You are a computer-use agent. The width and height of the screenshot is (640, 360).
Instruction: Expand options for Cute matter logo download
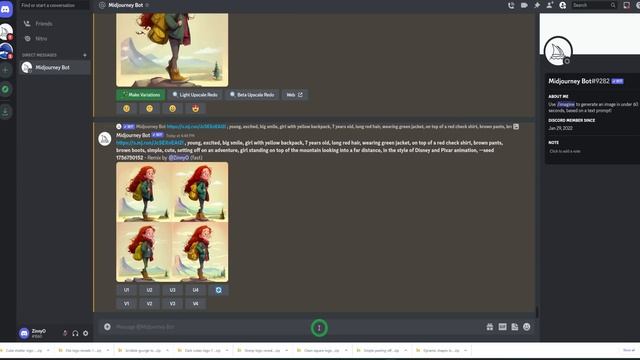pyautogui.click(x=48, y=350)
